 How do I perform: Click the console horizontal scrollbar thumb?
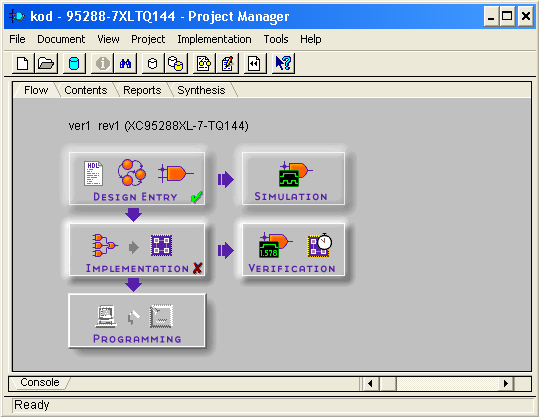(388, 383)
